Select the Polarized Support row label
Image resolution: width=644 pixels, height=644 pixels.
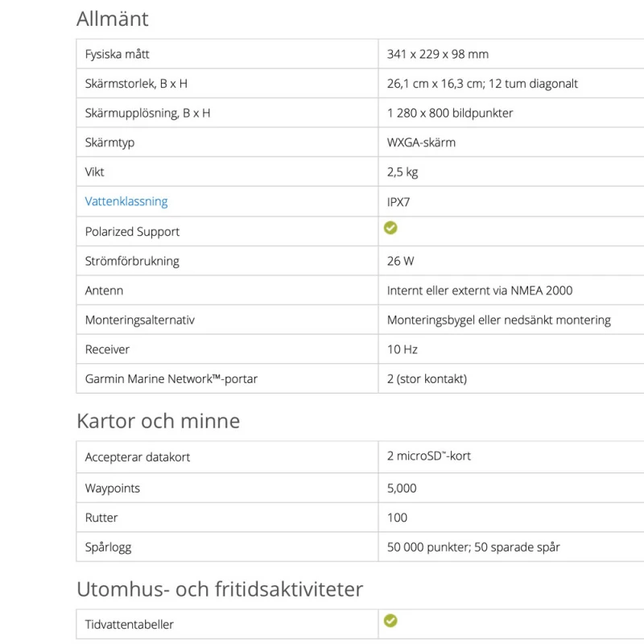click(132, 232)
